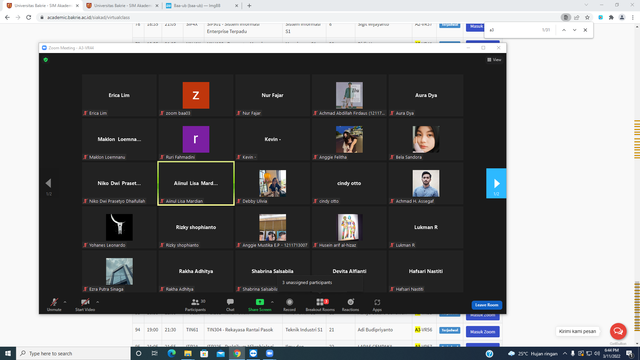Click the blue Leave Room button
The height and width of the screenshot is (360, 640).
[x=487, y=305]
